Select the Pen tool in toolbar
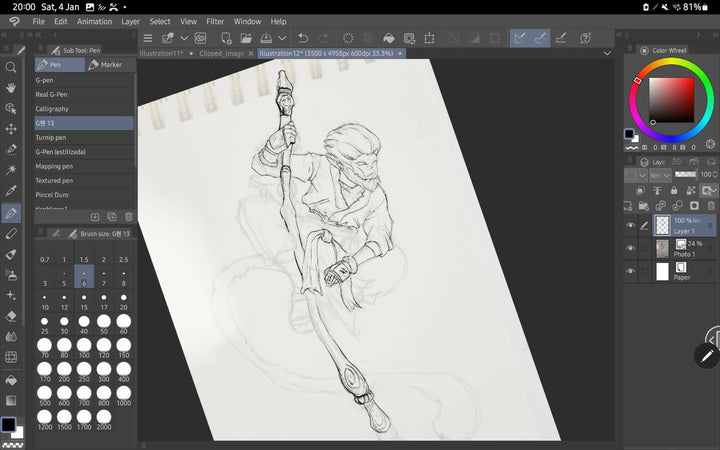Viewport: 720px width, 450px height. tap(11, 213)
